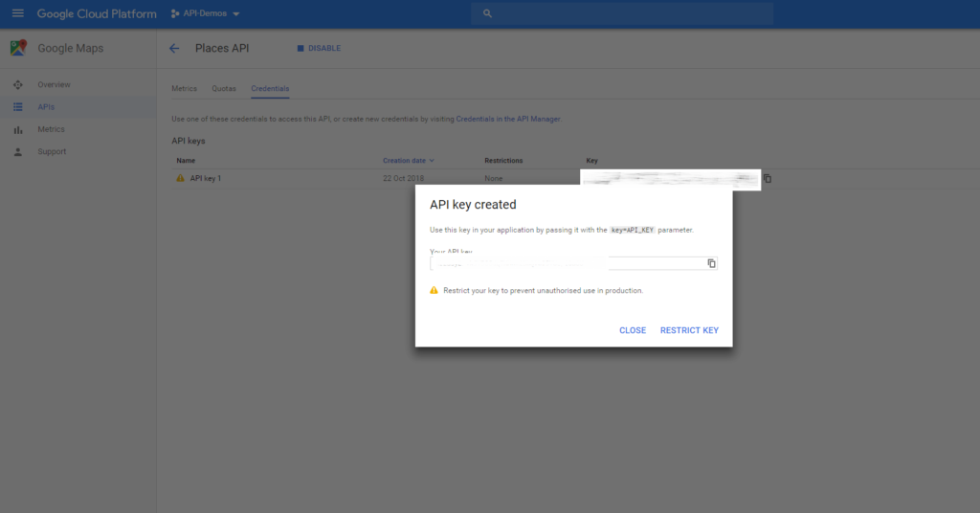Click the Metrics bar chart sidebar icon
Image resolution: width=980 pixels, height=513 pixels.
click(x=18, y=130)
